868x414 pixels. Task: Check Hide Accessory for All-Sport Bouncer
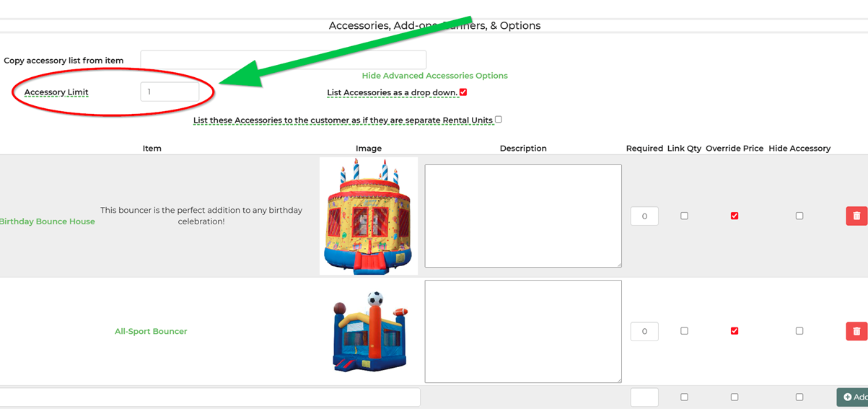799,331
